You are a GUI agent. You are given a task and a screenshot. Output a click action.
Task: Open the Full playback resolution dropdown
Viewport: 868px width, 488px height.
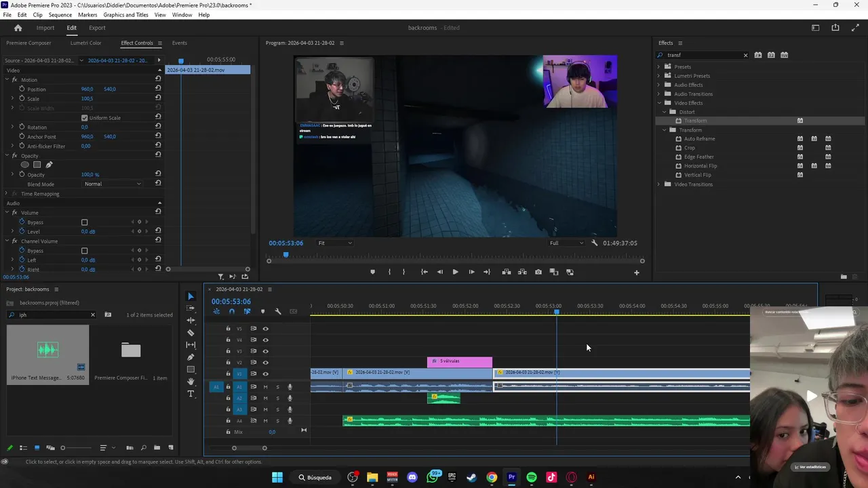point(566,243)
